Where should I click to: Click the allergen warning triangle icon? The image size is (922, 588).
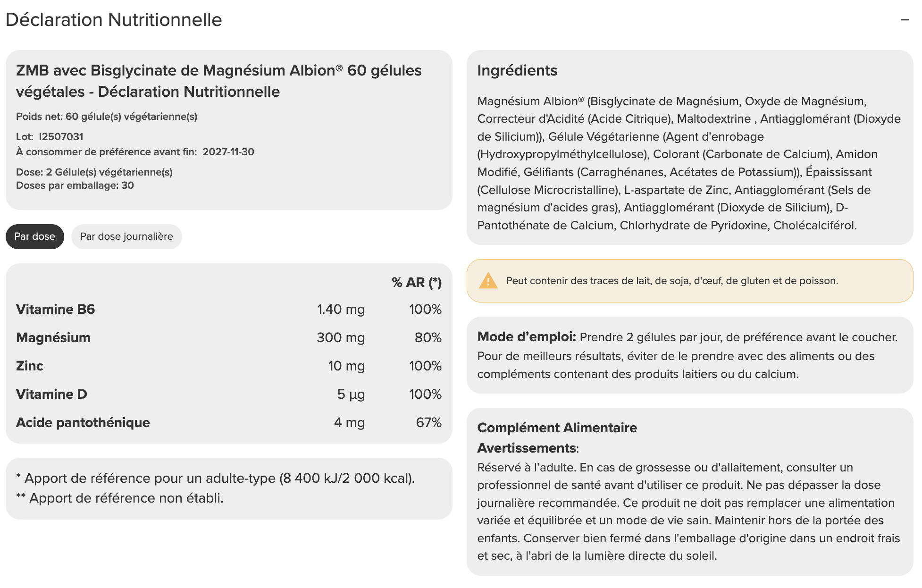click(488, 281)
